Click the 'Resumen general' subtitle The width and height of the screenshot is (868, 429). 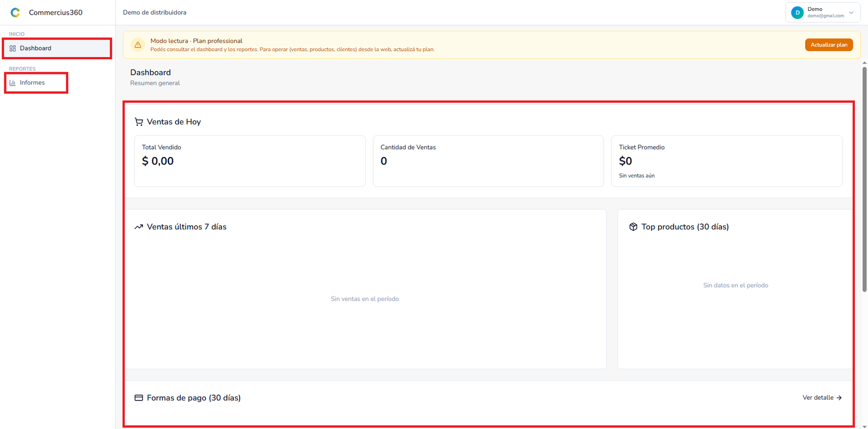point(155,83)
